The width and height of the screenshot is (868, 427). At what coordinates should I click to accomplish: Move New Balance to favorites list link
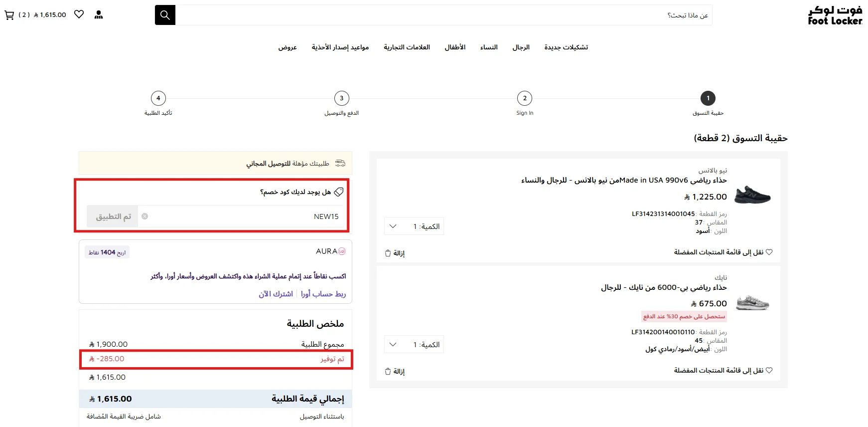[719, 252]
